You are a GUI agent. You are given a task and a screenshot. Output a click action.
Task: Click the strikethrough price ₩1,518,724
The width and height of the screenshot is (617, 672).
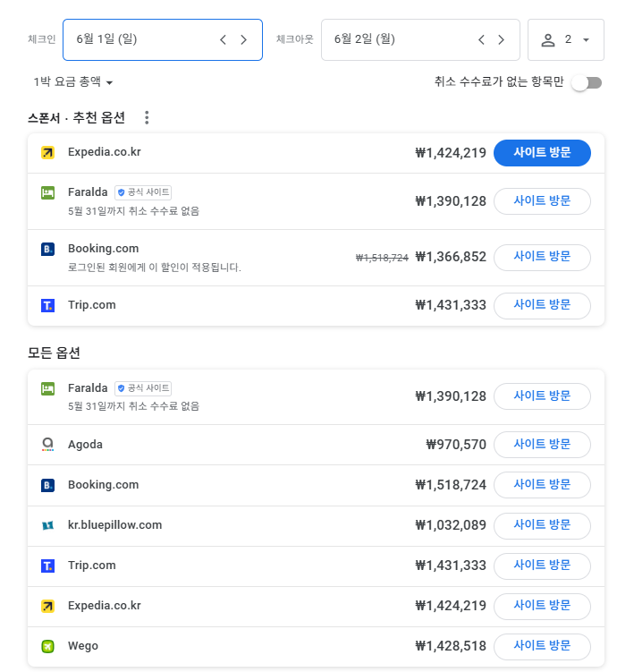pyautogui.click(x=382, y=258)
